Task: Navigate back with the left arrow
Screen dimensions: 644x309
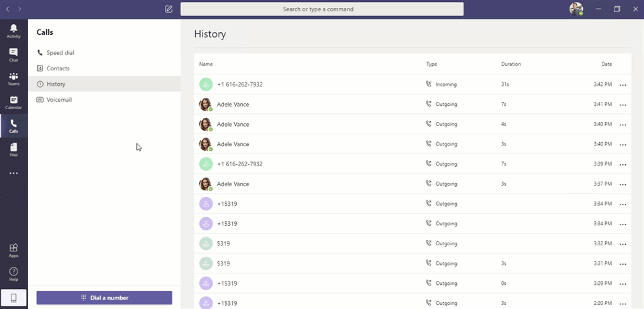Action: (7, 9)
